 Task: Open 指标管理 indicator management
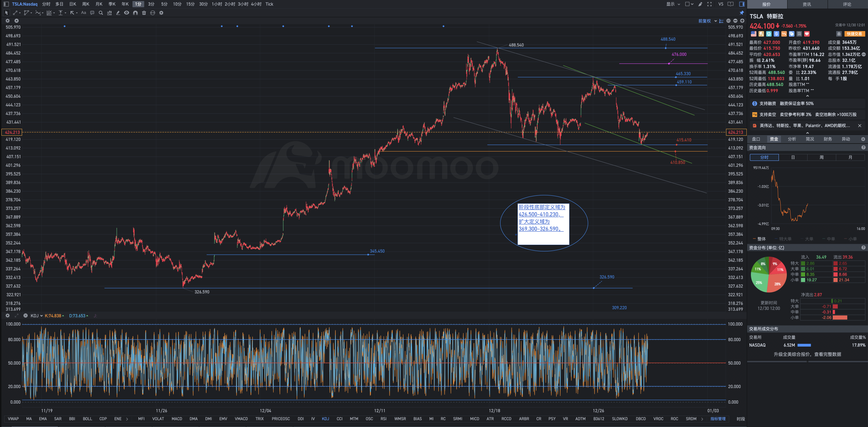(718, 419)
